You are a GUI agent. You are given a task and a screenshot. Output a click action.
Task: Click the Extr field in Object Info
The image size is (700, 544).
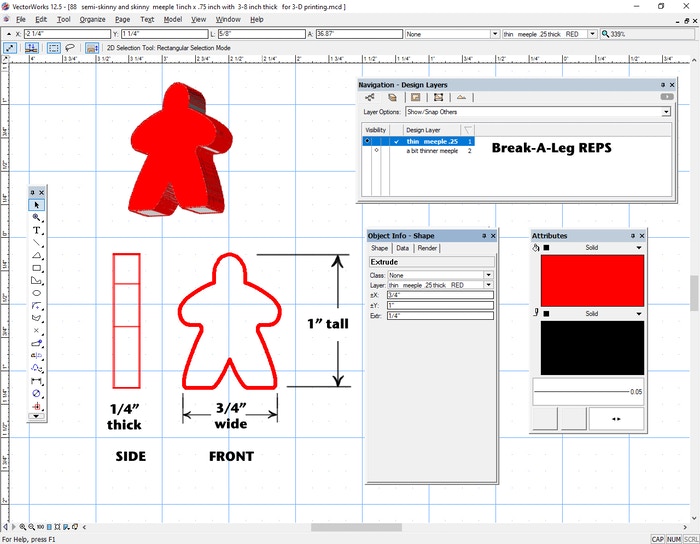tap(440, 316)
